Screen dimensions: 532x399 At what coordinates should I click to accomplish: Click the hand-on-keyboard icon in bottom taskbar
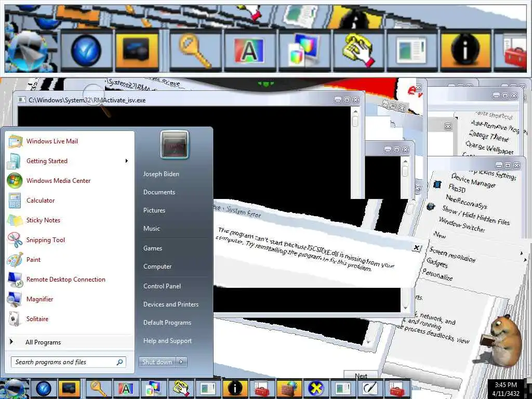[180, 389]
